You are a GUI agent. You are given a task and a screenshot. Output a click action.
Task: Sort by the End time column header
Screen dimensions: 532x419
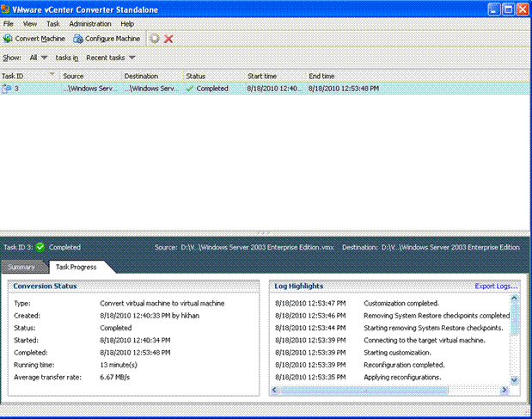(x=339, y=76)
